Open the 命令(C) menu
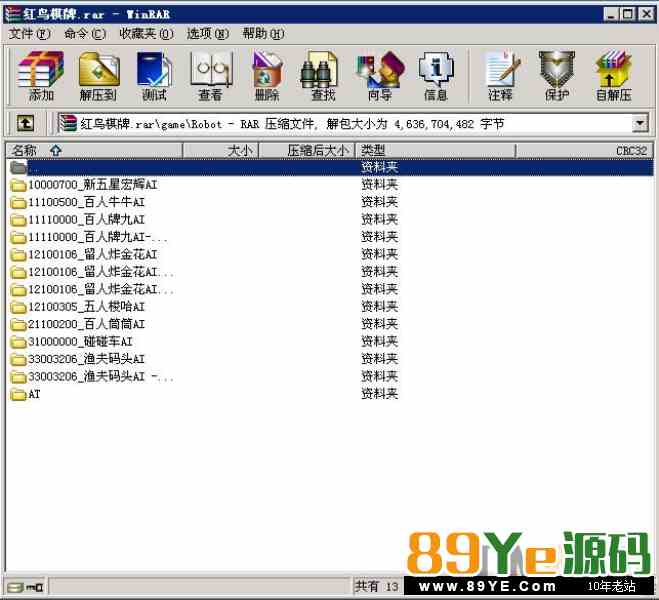This screenshot has height=600, width=659. click(x=84, y=33)
